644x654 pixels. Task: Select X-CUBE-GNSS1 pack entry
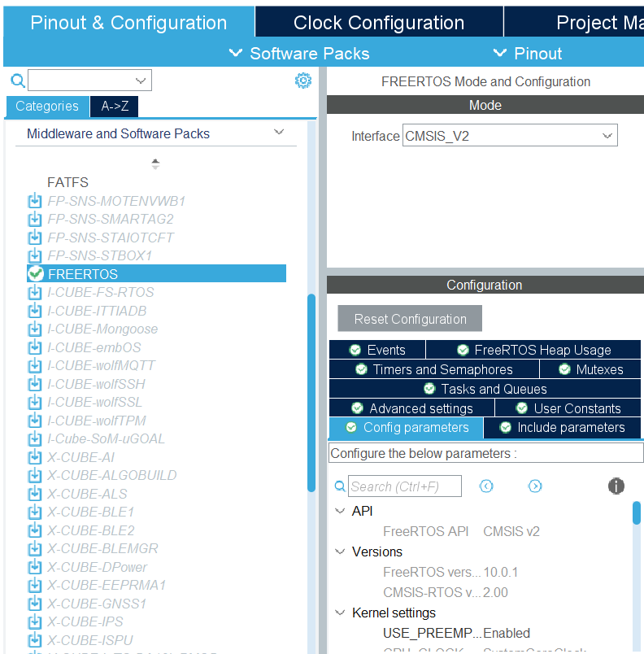pyautogui.click(x=97, y=604)
